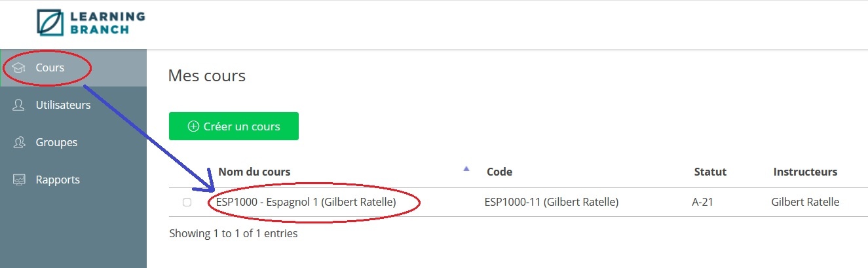Click the person icon beside Utilisateurs
Image resolution: width=868 pixels, height=268 pixels.
pyautogui.click(x=19, y=105)
